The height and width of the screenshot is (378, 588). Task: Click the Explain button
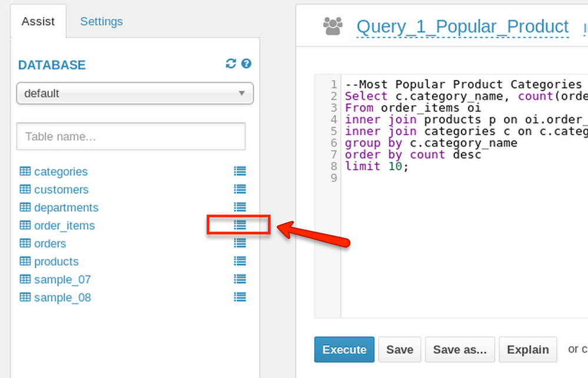tap(528, 350)
